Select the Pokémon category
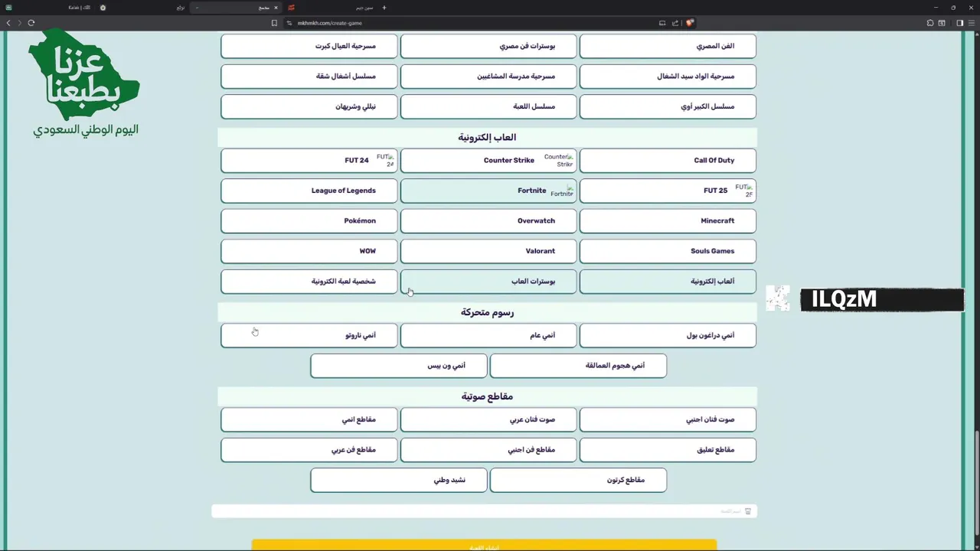The height and width of the screenshot is (551, 980). 309,220
